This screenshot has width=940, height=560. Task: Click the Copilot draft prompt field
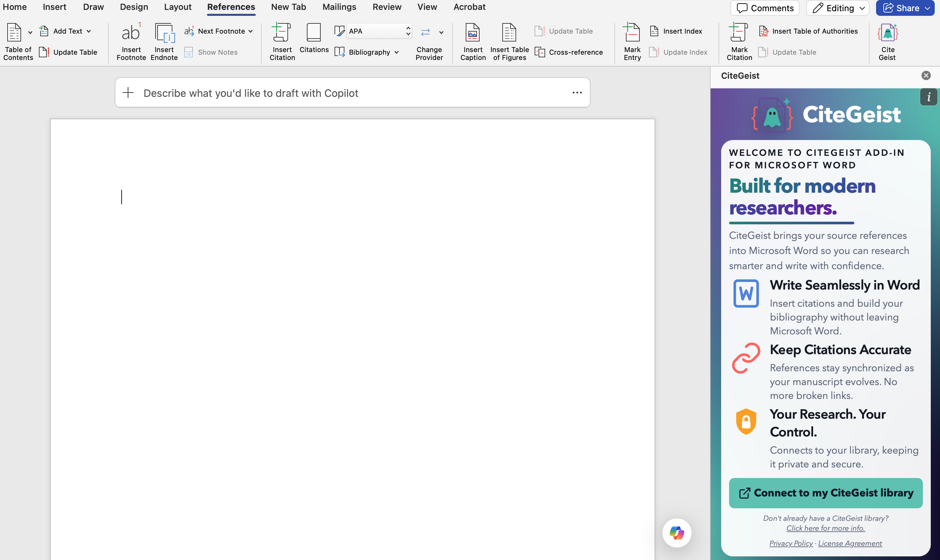pyautogui.click(x=352, y=93)
